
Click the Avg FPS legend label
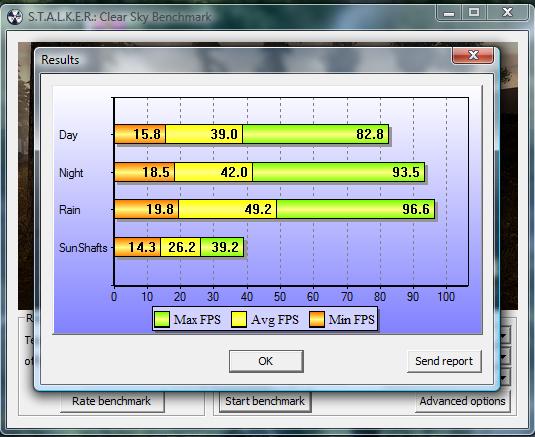tap(275, 320)
